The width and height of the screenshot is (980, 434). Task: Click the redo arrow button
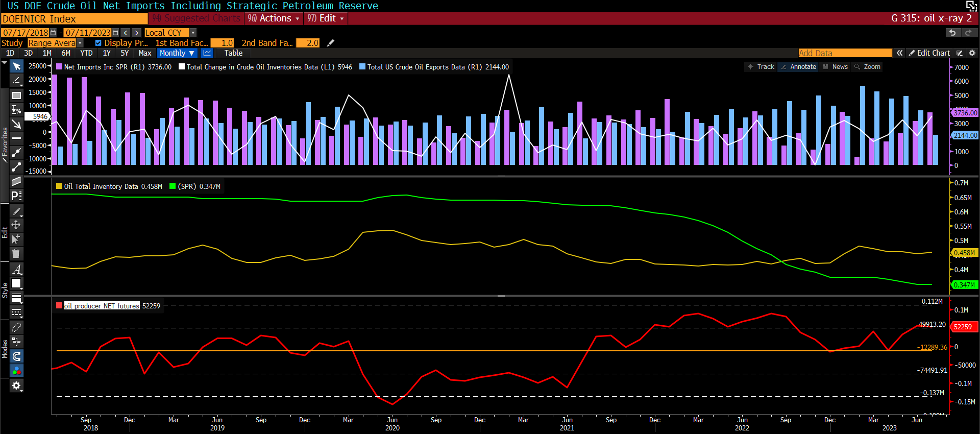click(968, 33)
